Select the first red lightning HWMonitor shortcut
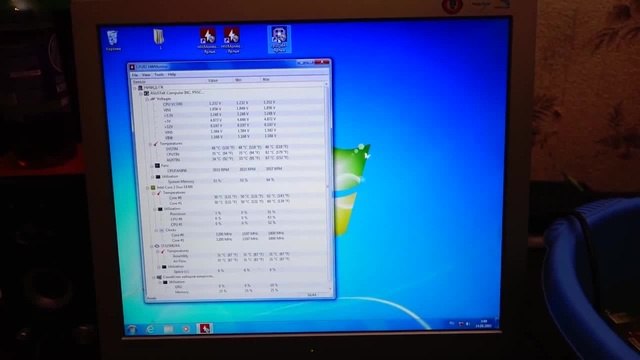This screenshot has height=360, width=640. click(x=207, y=40)
